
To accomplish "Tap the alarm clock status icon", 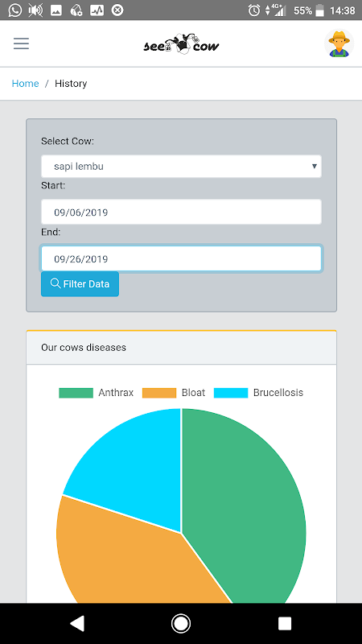I will click(x=254, y=10).
